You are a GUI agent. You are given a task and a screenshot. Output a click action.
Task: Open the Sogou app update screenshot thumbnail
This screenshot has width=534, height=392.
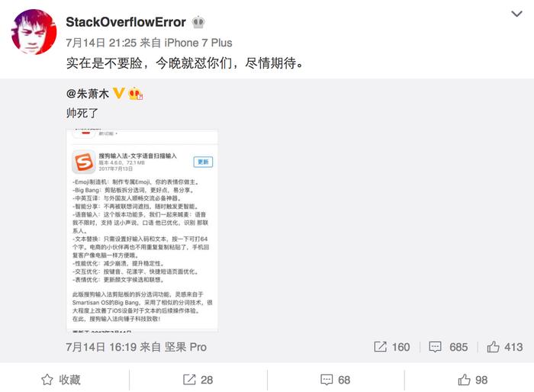pyautogui.click(x=142, y=230)
